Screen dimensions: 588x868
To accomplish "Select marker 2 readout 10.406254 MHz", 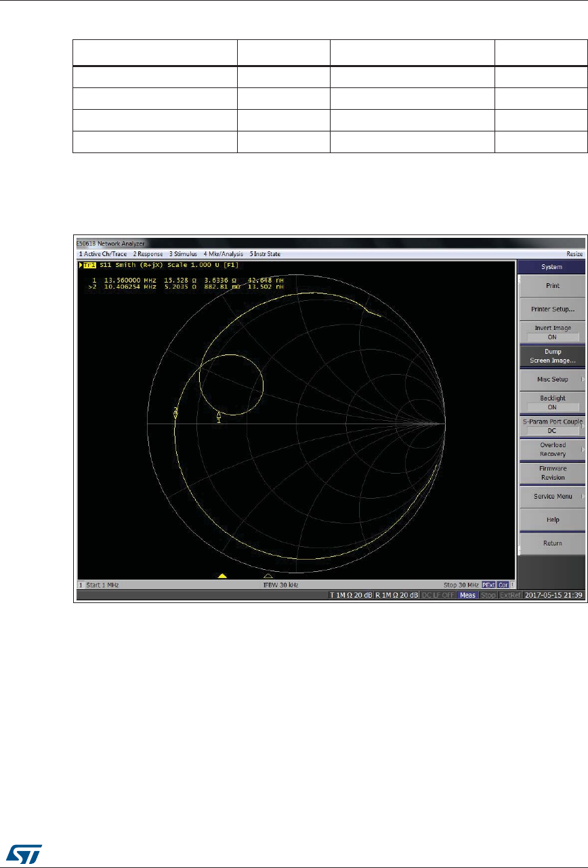I will (131, 287).
